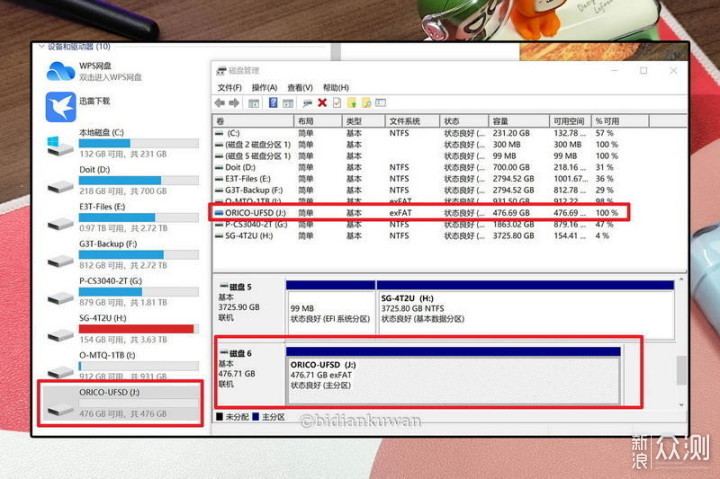
Task: Select P-CS3040-2T (G:) drive icon in Explorer
Action: (x=60, y=298)
